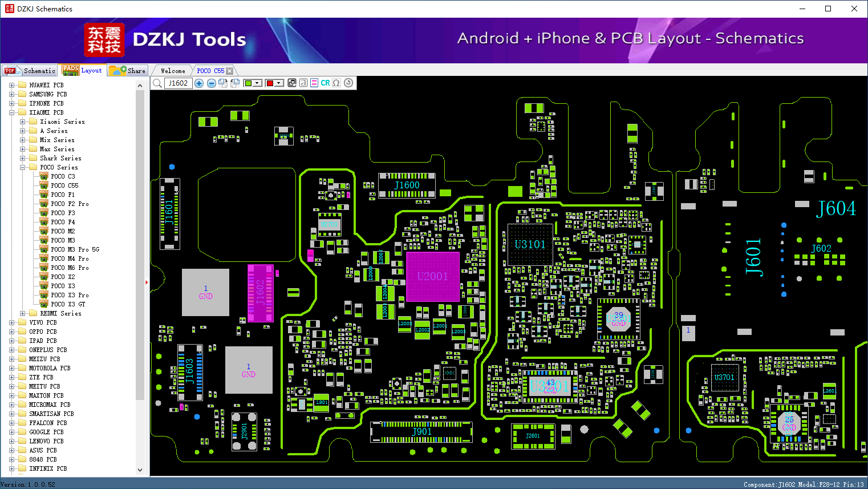The width and height of the screenshot is (868, 489).
Task: Expand the REDMI Series subfolder
Action: [22, 313]
